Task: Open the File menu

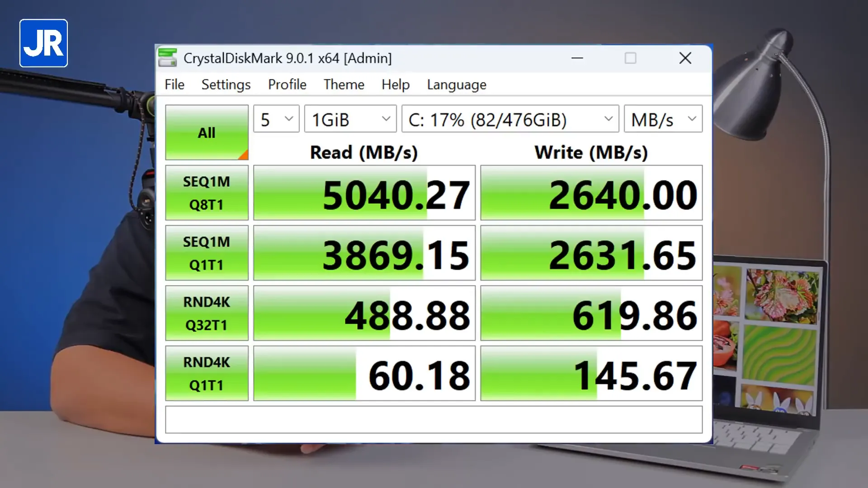Action: (x=175, y=84)
